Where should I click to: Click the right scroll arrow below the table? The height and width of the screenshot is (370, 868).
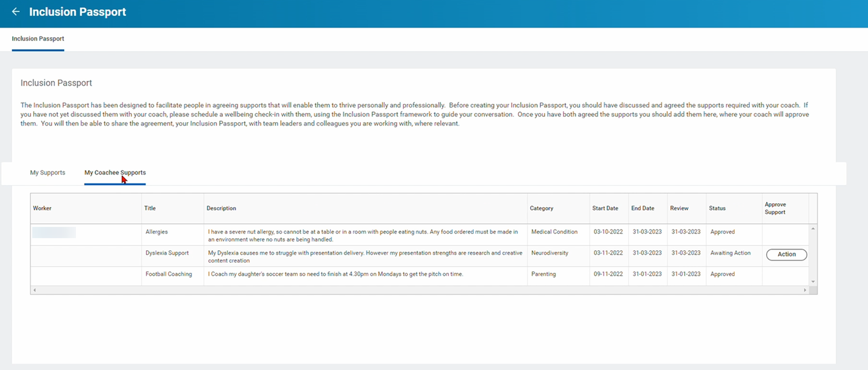(806, 290)
